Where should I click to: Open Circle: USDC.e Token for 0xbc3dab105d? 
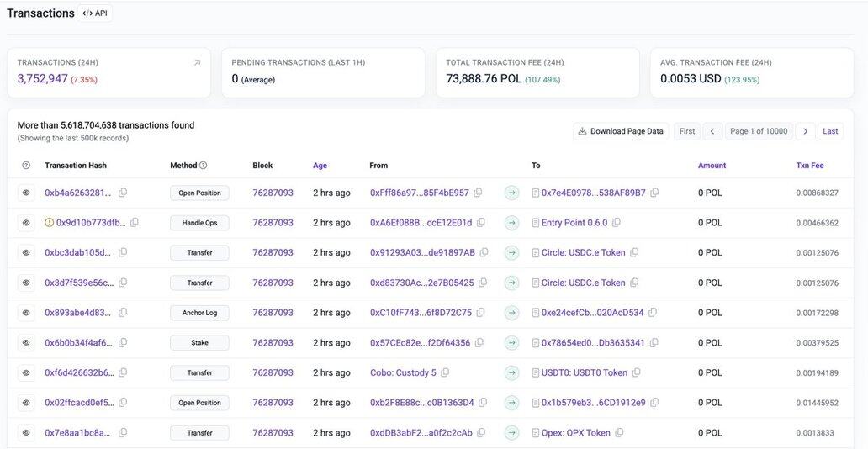(x=584, y=252)
